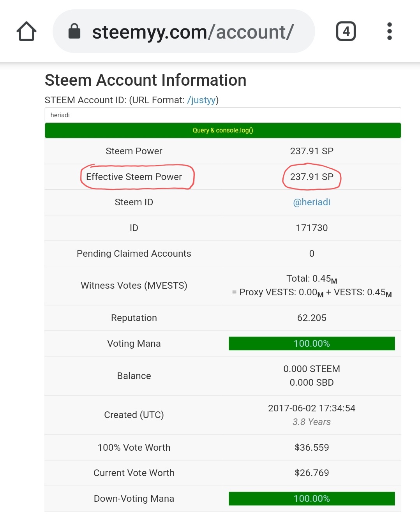Open the browser three-dot menu
The width and height of the screenshot is (420, 515).
pos(389,32)
